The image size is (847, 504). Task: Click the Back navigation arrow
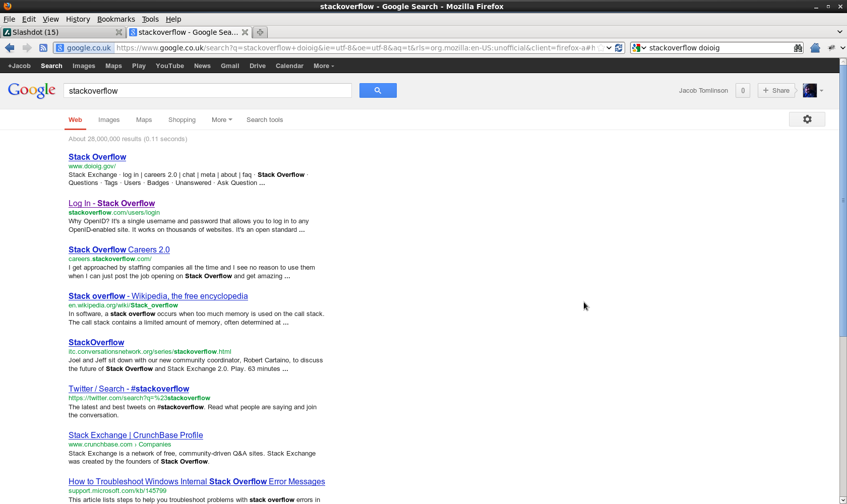coord(9,47)
